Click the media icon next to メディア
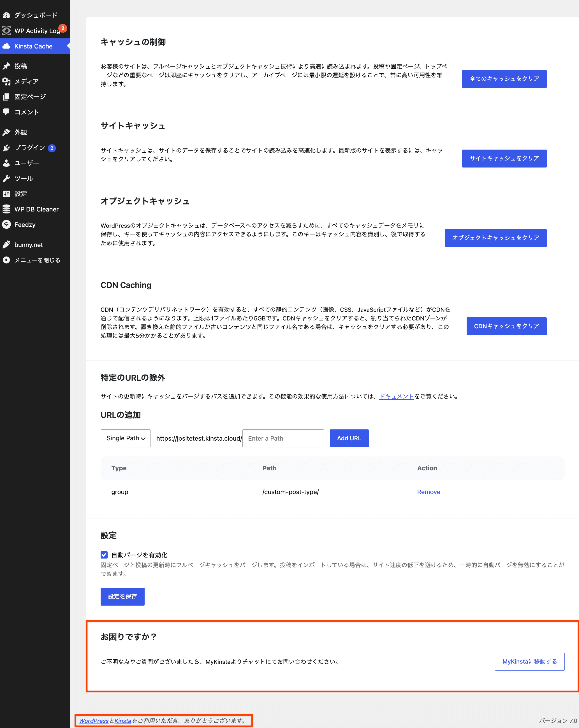Screen dimensions: 579x728 click(x=6, y=82)
